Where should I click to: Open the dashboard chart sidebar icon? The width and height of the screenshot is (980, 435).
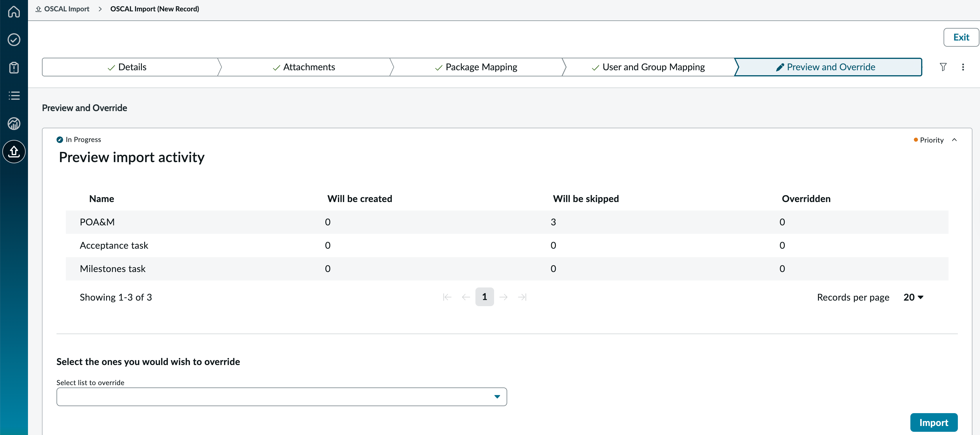point(14,123)
